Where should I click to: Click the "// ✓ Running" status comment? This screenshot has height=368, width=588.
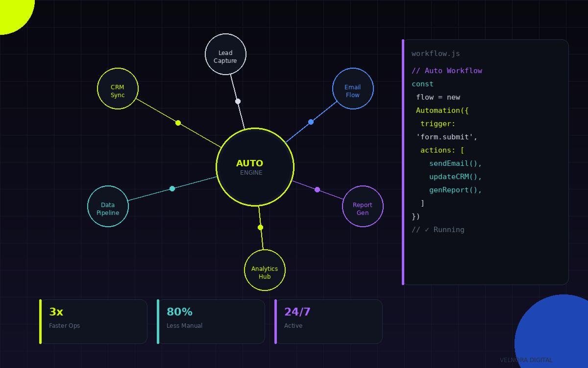(438, 230)
